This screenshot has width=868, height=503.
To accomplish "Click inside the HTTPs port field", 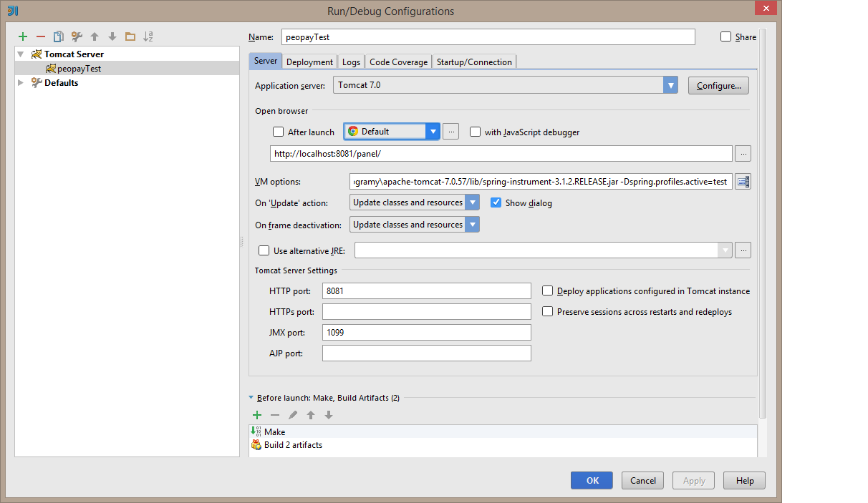I will [x=426, y=311].
